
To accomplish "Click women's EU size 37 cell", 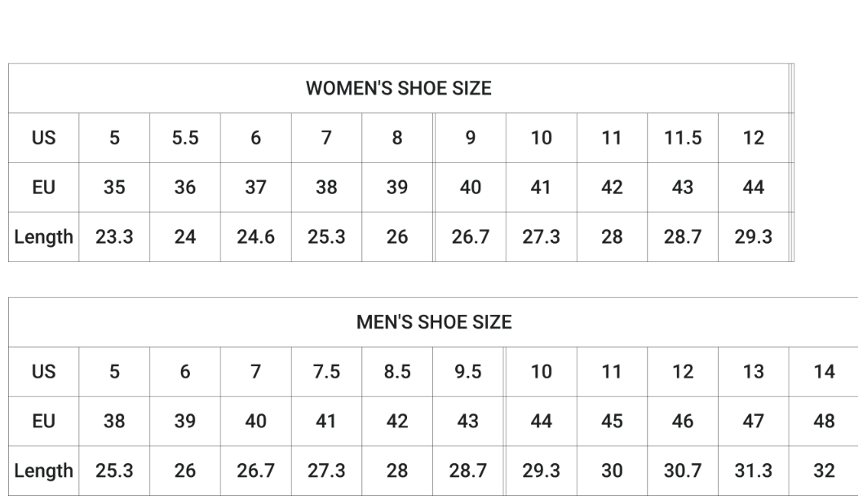I will pyautogui.click(x=255, y=187).
